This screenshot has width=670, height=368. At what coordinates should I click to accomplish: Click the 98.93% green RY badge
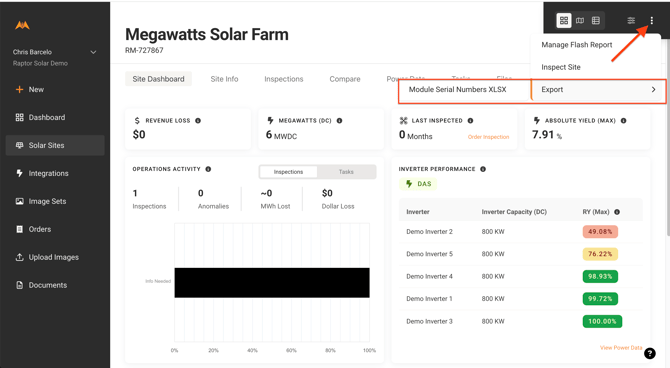tap(600, 277)
